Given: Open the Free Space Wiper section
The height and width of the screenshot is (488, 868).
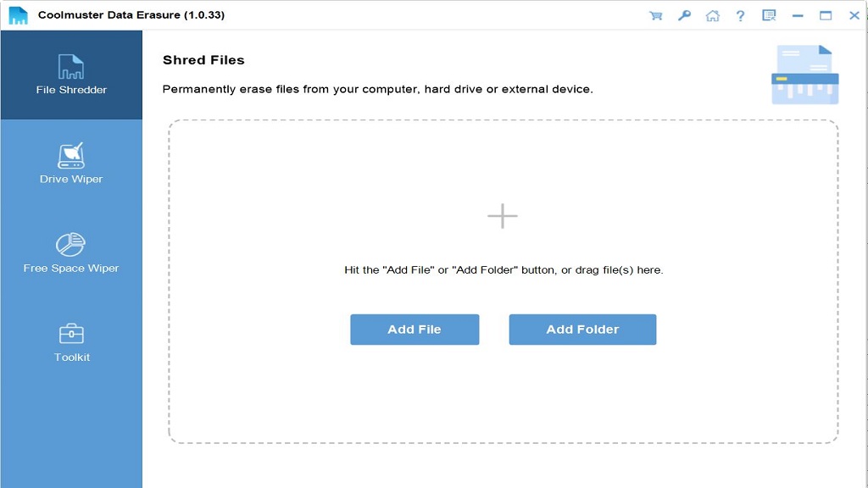Looking at the screenshot, I should (x=71, y=252).
